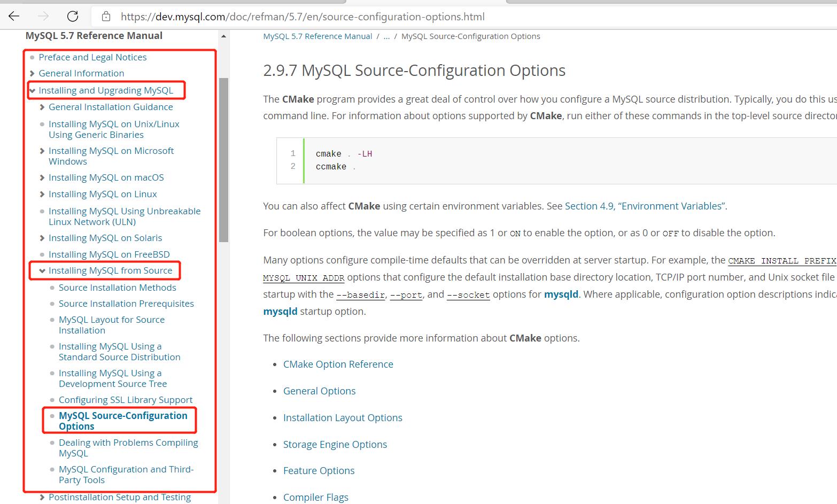Click the sidebar scrollbar thumb
Image resolution: width=837 pixels, height=504 pixels.
tap(223, 160)
